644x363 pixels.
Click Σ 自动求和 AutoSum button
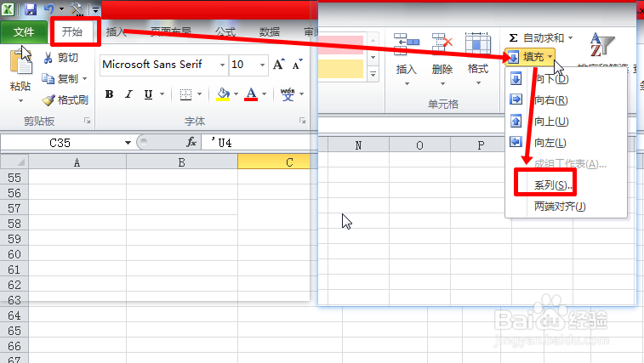tap(537, 38)
